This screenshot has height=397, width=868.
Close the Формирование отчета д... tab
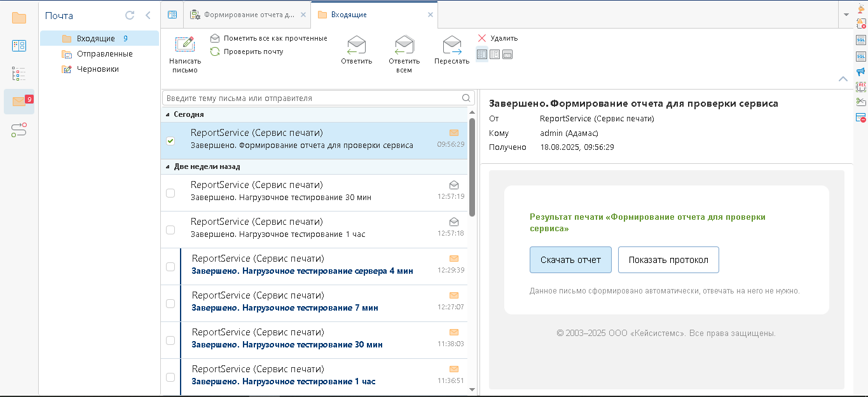coord(303,15)
